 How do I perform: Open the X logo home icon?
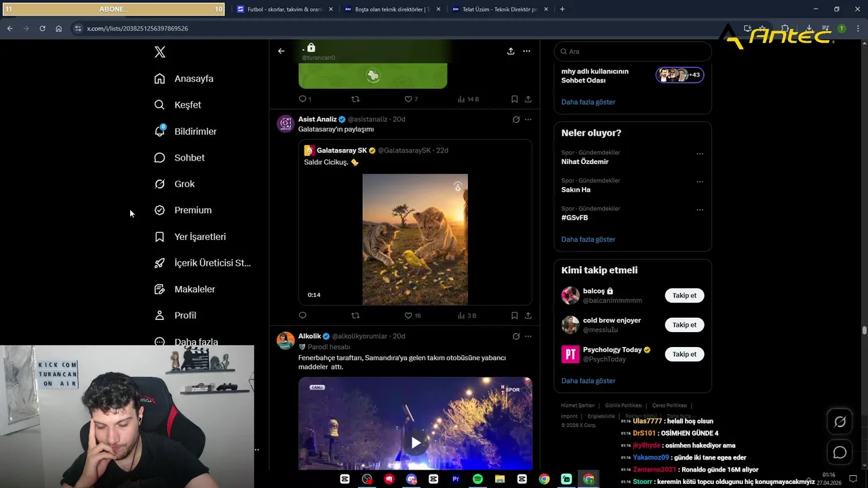[x=159, y=52]
